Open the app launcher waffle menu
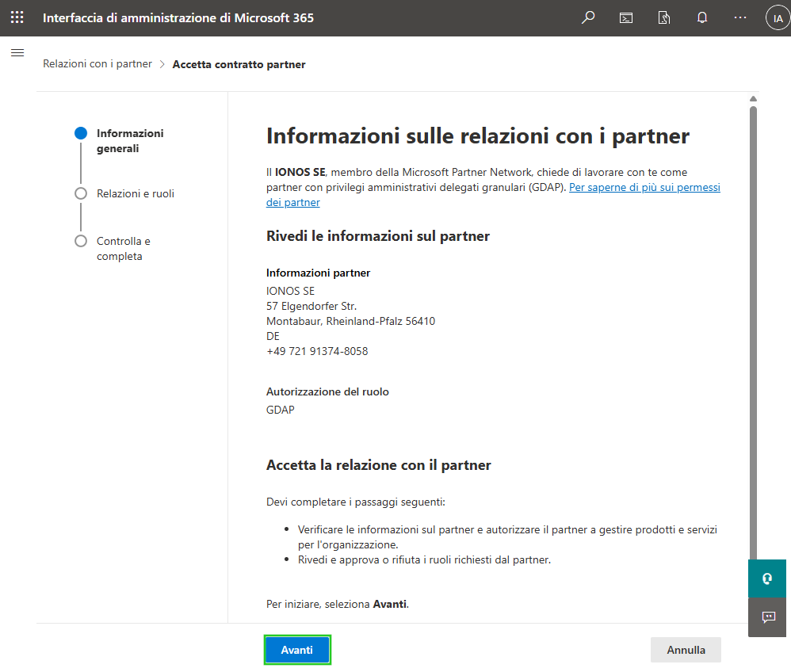This screenshot has height=672, width=791. coord(17,17)
